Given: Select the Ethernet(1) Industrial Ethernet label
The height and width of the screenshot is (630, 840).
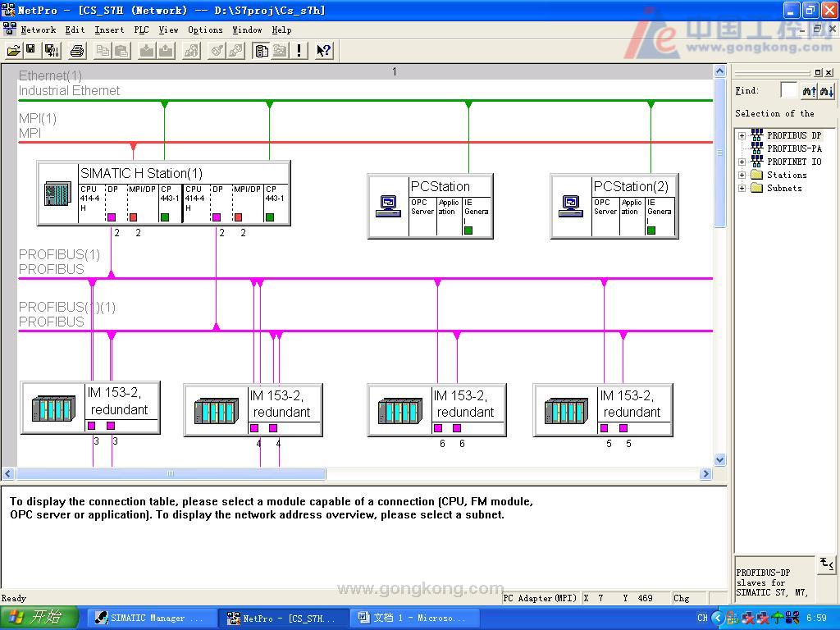Looking at the screenshot, I should pyautogui.click(x=69, y=83).
